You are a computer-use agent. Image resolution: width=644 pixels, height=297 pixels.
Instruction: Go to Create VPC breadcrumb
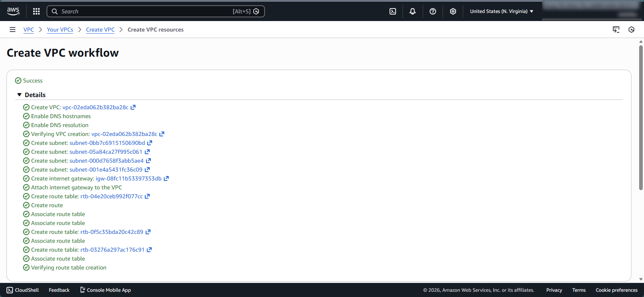coord(100,30)
